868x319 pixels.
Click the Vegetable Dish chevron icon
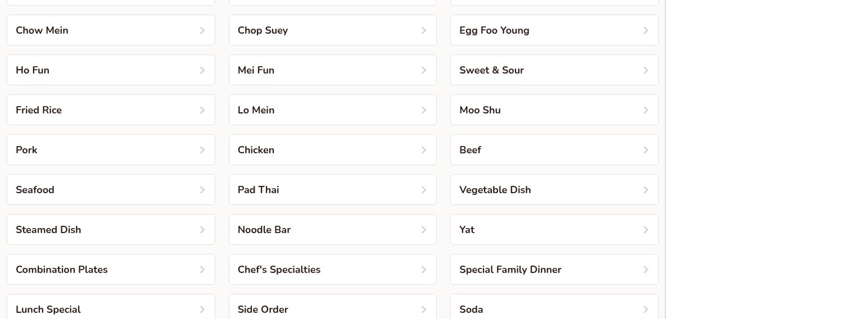(x=645, y=190)
